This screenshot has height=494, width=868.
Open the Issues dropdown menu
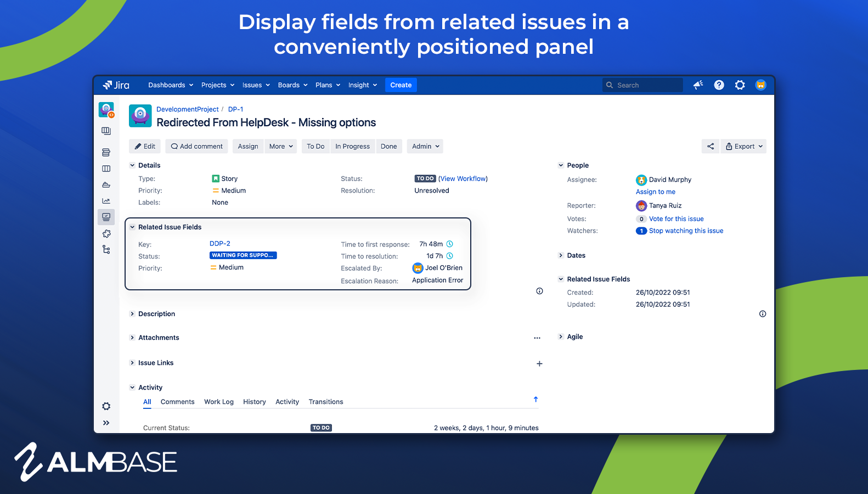click(256, 85)
